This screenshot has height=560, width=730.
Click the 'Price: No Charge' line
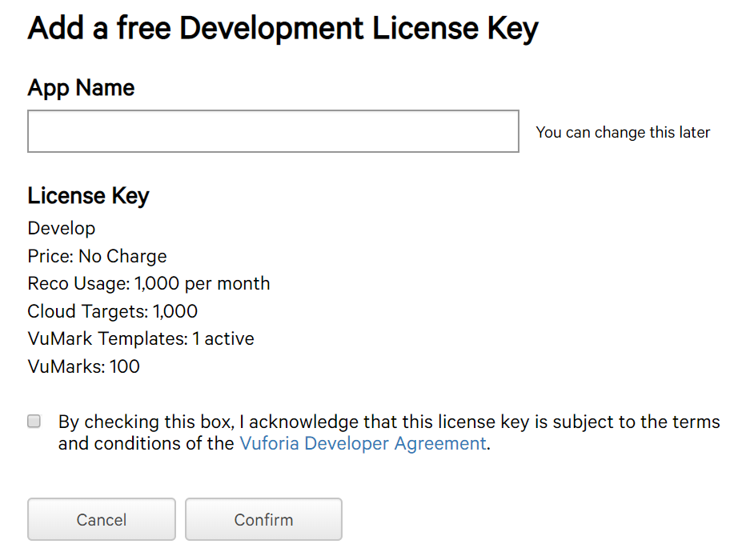tap(97, 257)
